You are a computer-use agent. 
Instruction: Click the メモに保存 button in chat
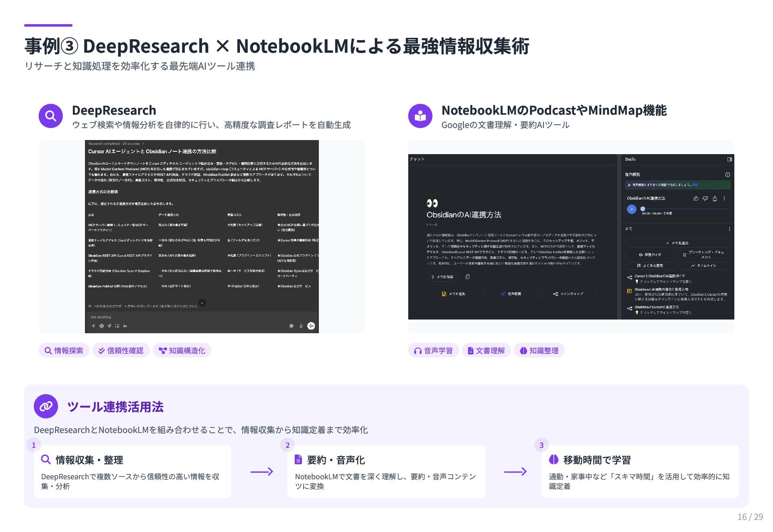[x=442, y=277]
